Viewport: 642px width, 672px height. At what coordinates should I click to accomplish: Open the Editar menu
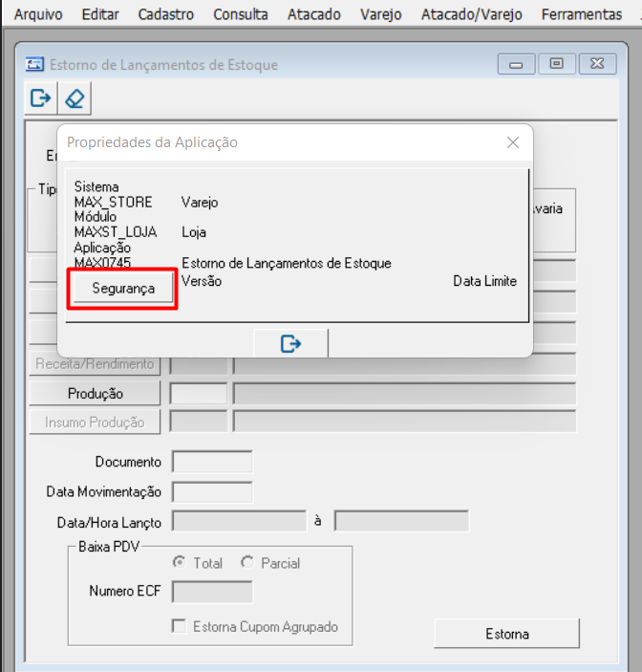[100, 14]
